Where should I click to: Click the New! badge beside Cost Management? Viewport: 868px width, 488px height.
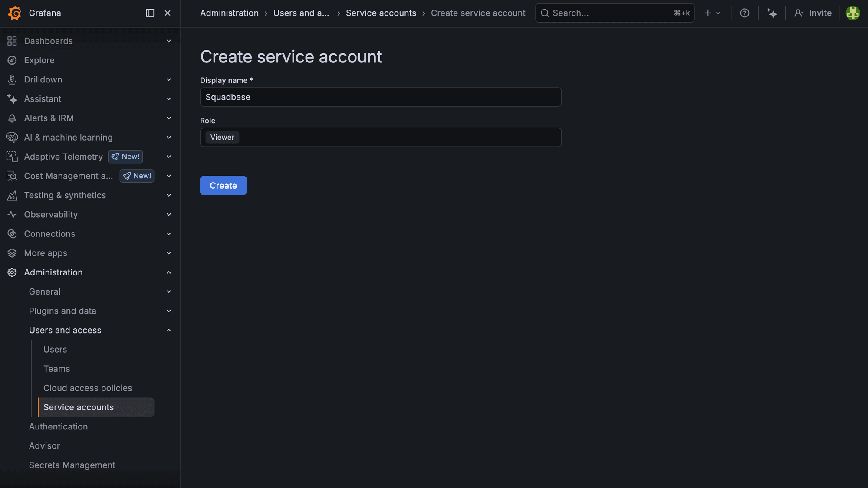pos(137,176)
